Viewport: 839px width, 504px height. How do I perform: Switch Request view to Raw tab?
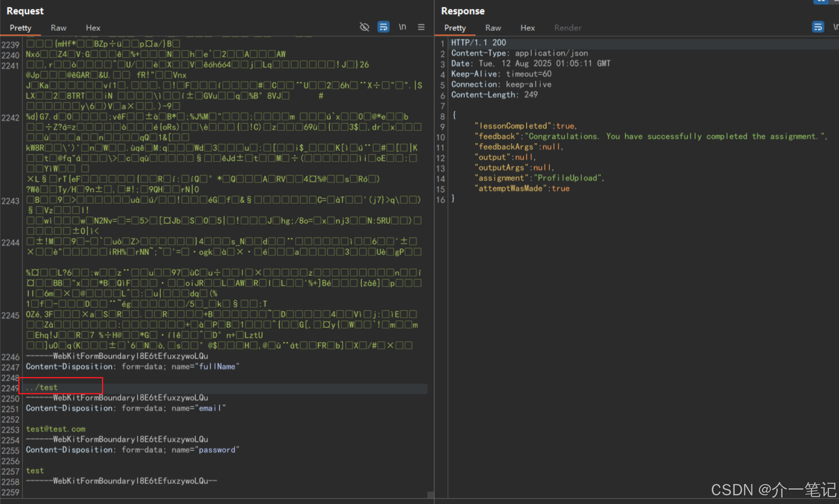coord(58,28)
